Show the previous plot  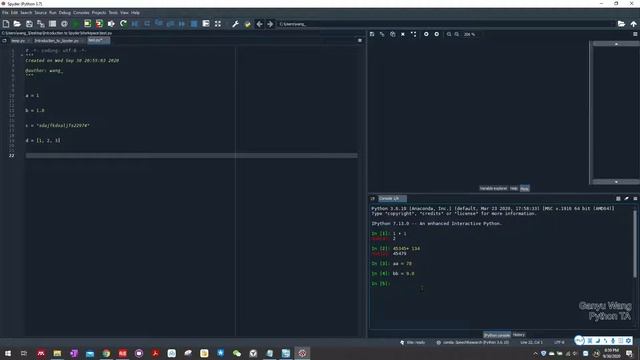pos(426,34)
